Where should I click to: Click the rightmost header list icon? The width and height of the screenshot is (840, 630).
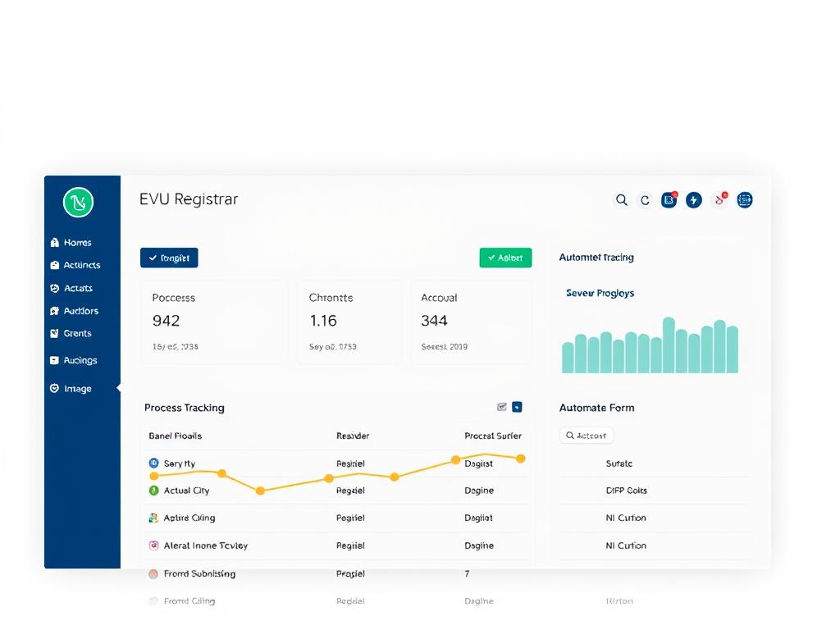[744, 200]
